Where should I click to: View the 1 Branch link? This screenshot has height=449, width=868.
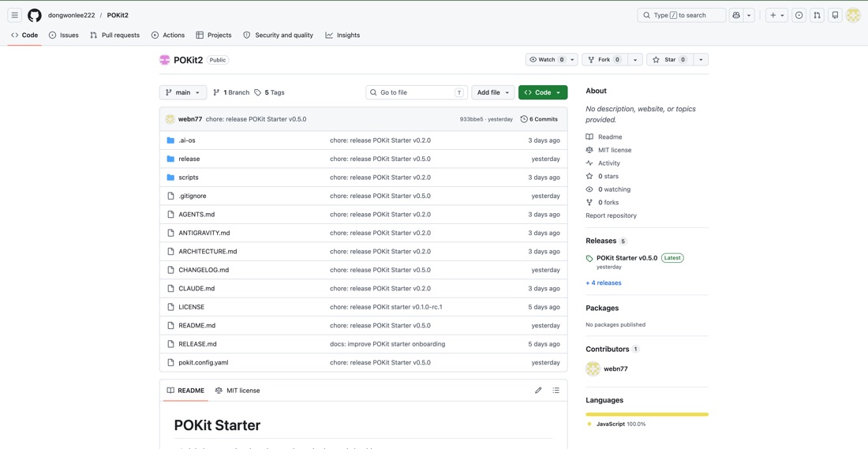(x=231, y=92)
